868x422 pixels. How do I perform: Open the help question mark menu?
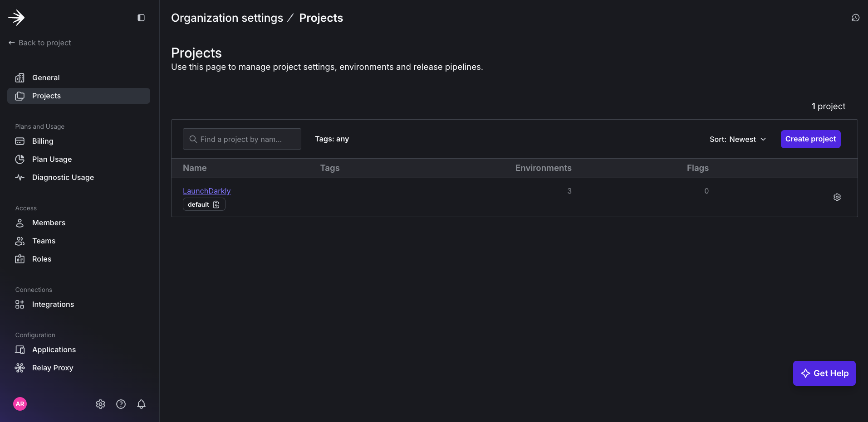point(121,404)
